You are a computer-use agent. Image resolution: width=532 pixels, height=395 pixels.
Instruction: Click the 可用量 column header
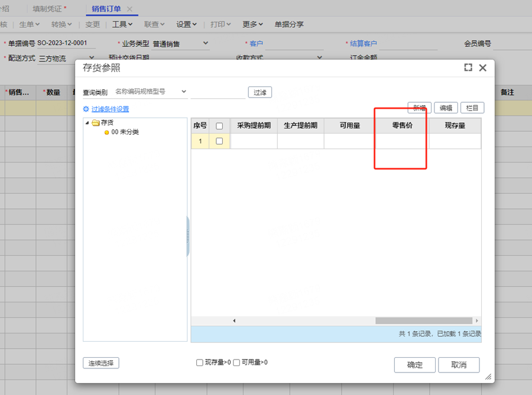(x=350, y=125)
